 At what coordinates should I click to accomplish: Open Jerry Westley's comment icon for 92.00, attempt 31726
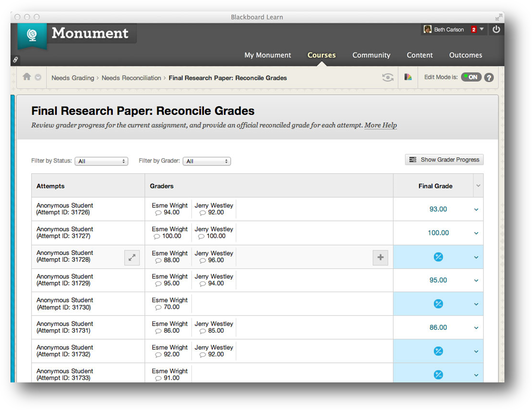click(x=203, y=213)
